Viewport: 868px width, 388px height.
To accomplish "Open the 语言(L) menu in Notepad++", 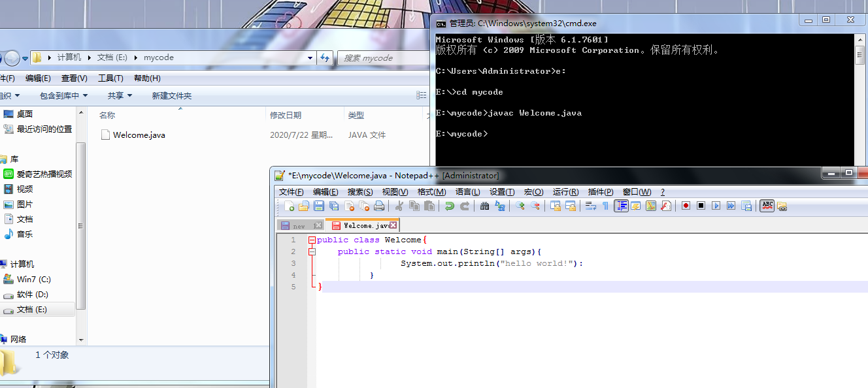I will click(x=468, y=192).
